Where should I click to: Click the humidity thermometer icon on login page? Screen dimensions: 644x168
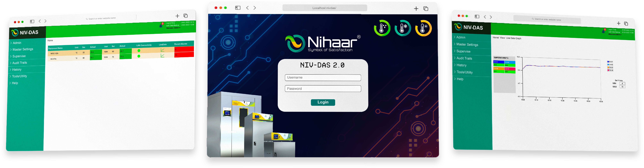pos(382,28)
